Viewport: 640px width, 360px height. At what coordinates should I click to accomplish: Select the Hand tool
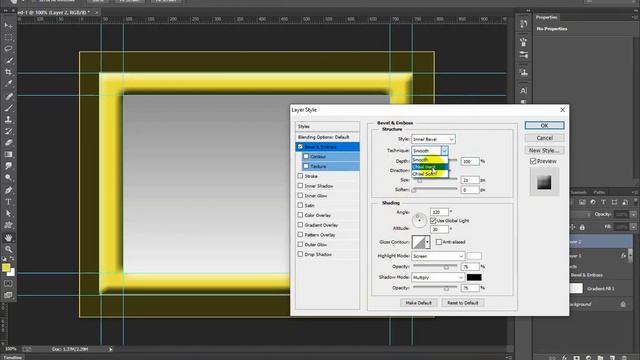click(8, 238)
